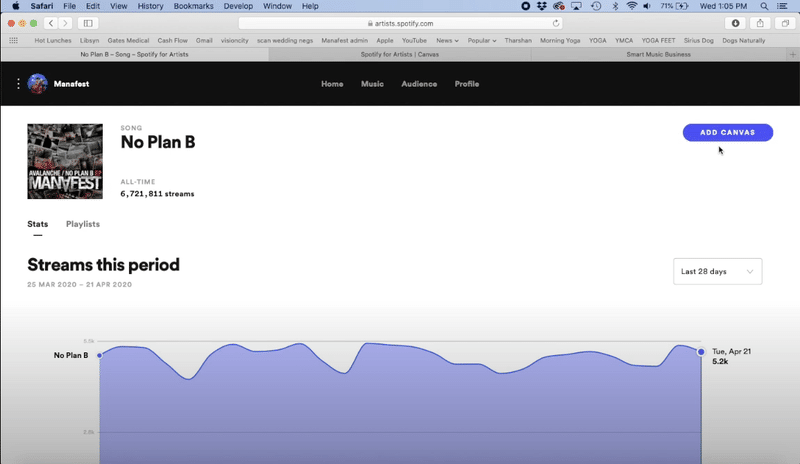This screenshot has width=800, height=464.
Task: Open the Window menu
Action: (277, 6)
